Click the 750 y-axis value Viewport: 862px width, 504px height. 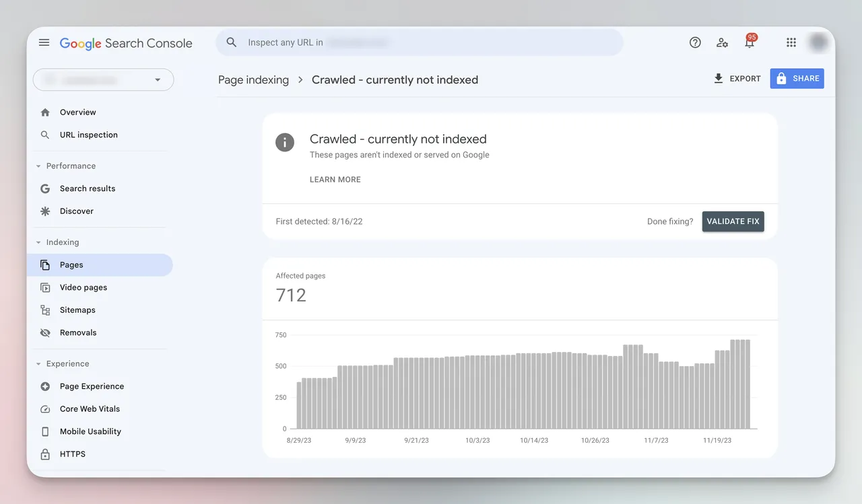(x=281, y=335)
